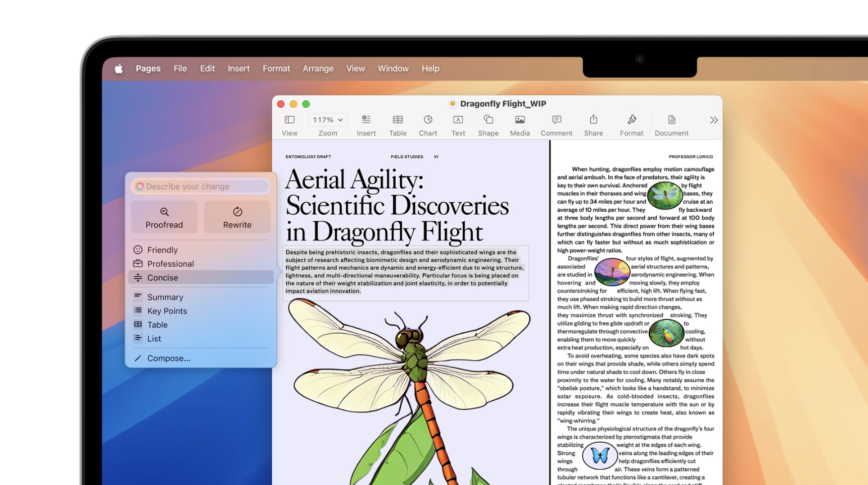This screenshot has height=485, width=868.
Task: Click the document icon beside the title
Action: tap(453, 104)
